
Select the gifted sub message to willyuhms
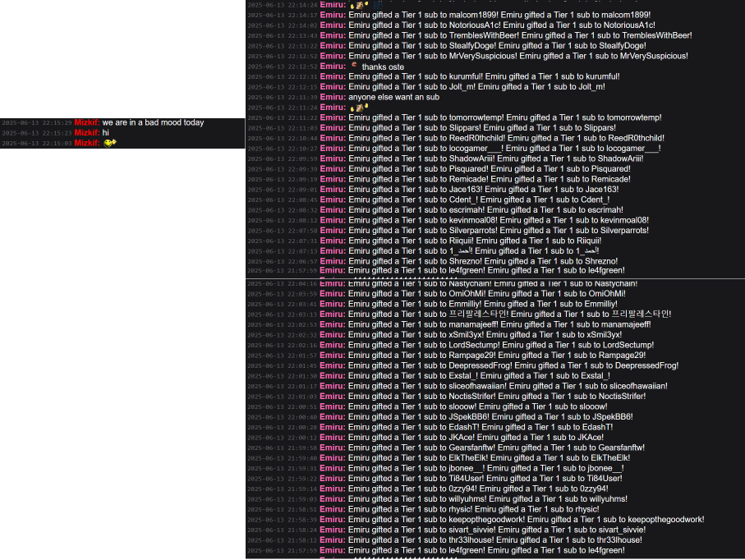pyautogui.click(x=488, y=498)
